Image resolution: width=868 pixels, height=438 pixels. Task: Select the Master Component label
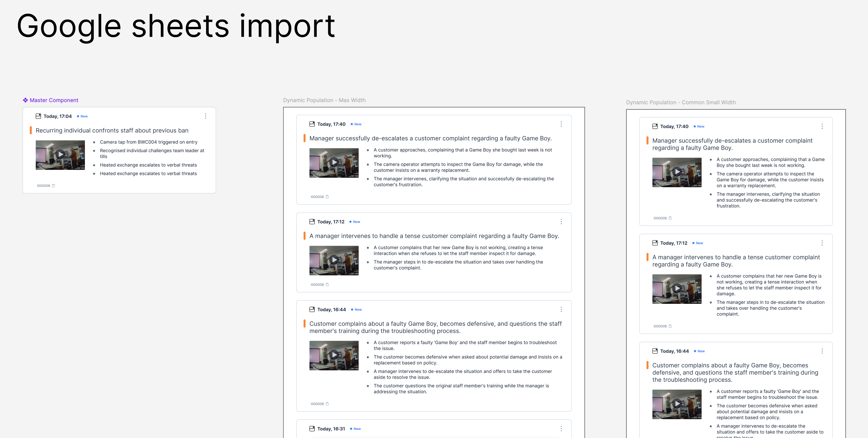pos(51,100)
